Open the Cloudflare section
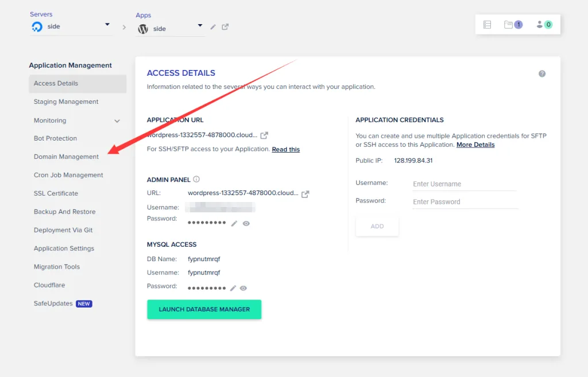588x377 pixels. (x=49, y=286)
